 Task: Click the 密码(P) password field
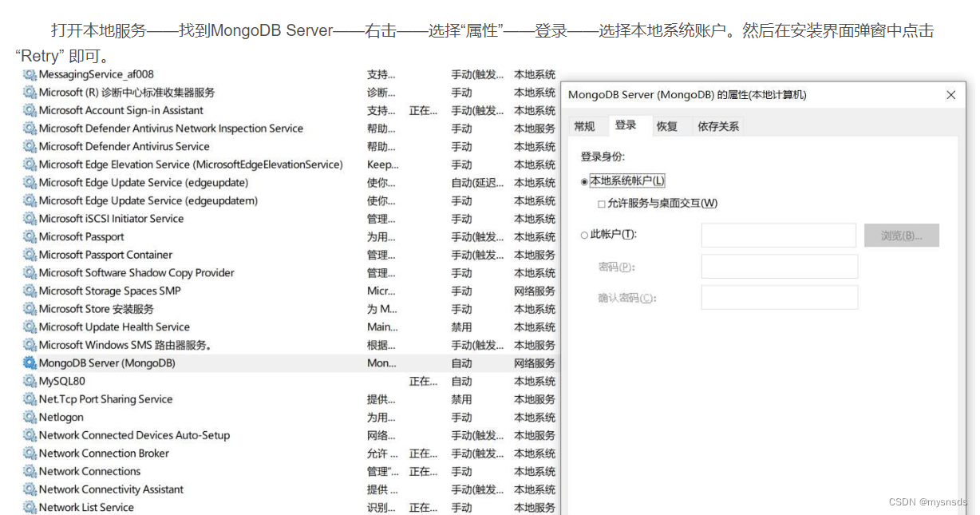[x=780, y=267]
